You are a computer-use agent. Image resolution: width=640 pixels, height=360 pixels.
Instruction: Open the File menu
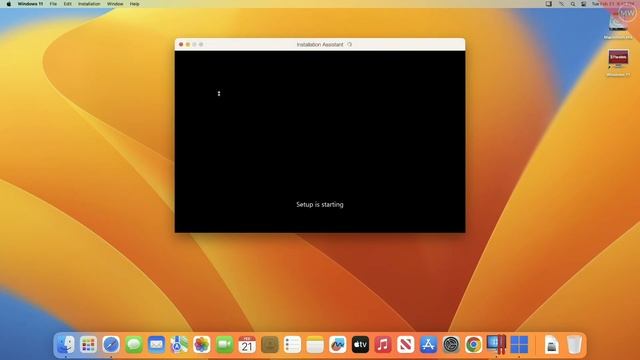53,4
